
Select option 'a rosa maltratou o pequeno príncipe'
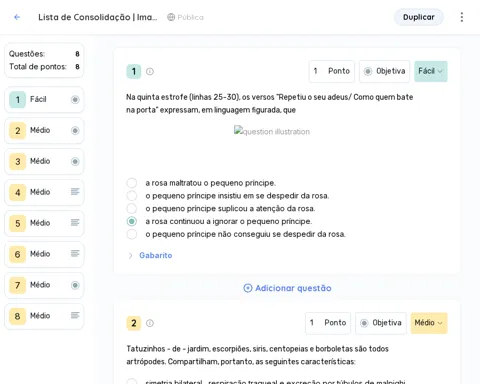pyautogui.click(x=132, y=183)
